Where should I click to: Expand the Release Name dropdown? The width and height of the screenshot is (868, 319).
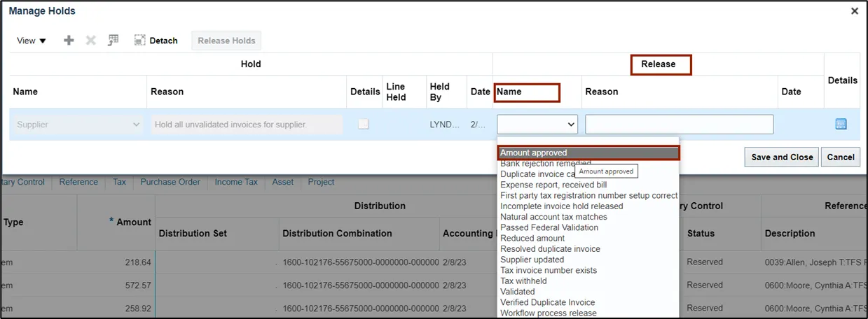(537, 125)
